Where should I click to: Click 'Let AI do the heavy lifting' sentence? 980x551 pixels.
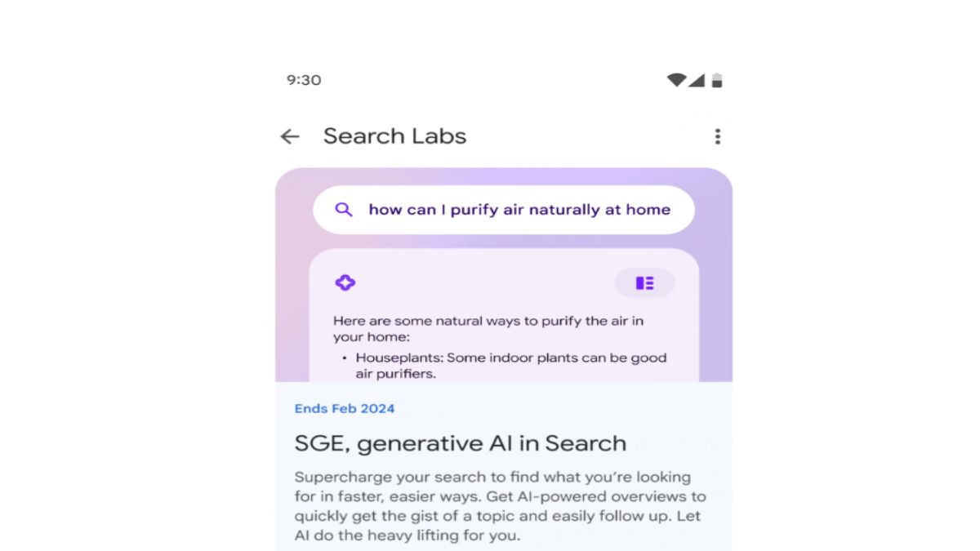click(408, 535)
